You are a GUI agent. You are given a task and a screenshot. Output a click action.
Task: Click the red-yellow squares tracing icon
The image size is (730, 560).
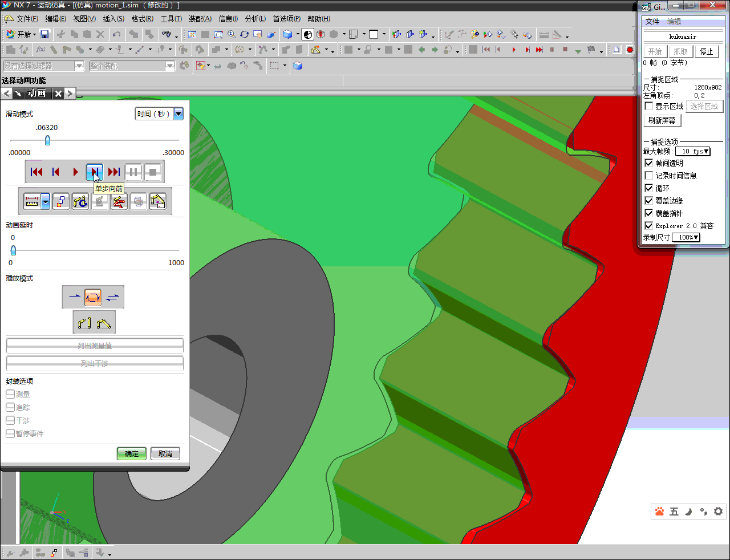(61, 201)
